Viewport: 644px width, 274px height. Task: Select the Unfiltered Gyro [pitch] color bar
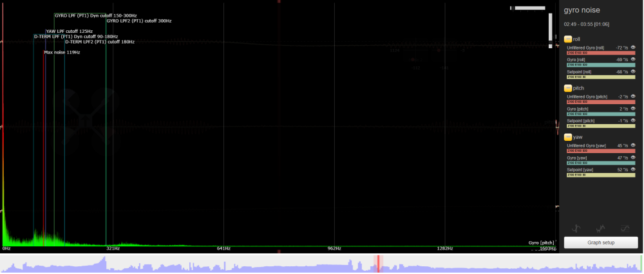tap(600, 102)
